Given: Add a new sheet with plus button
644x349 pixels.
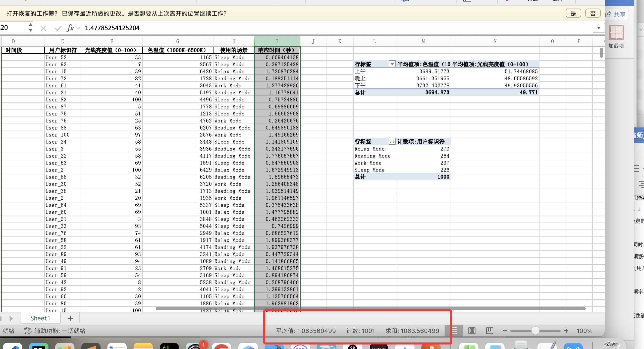Looking at the screenshot, I should point(70,318).
